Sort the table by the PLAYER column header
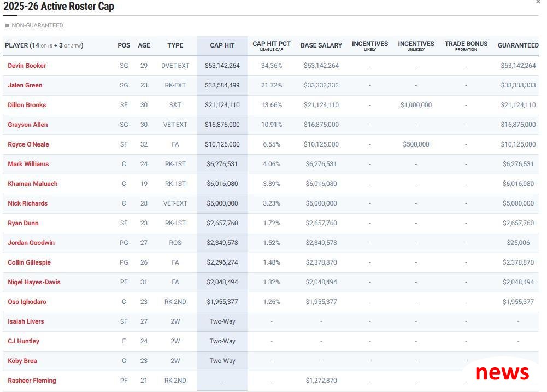 44,45
